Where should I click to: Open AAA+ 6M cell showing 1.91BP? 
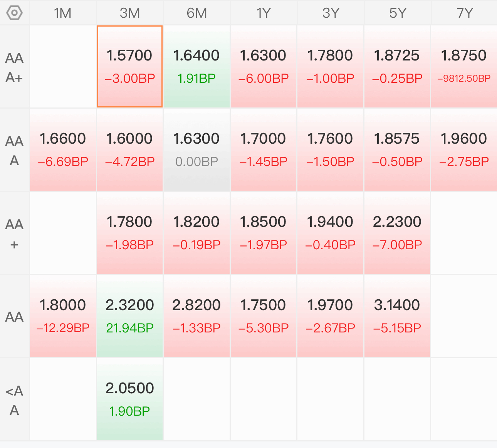[196, 67]
